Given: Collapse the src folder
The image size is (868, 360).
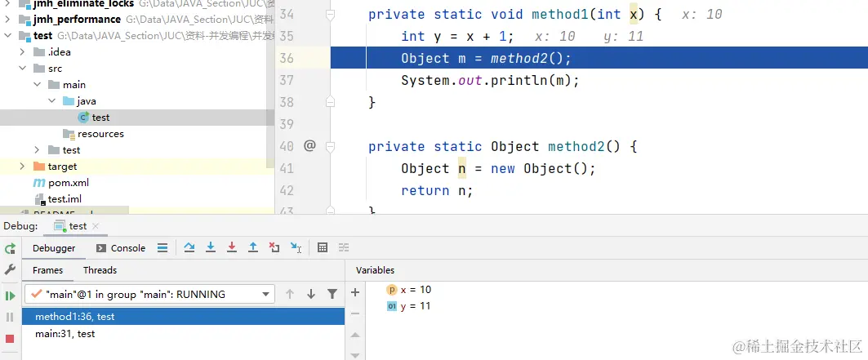Looking at the screenshot, I should (x=22, y=69).
